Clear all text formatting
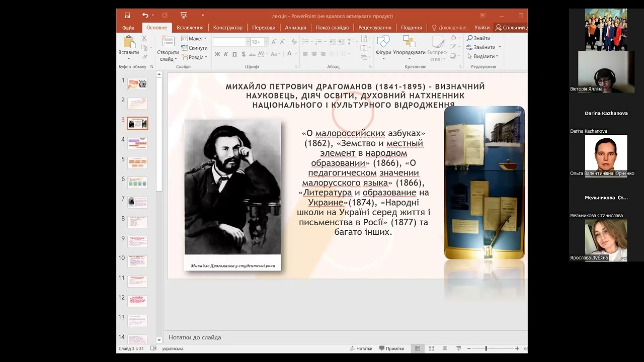The image size is (644, 362). pos(294,42)
